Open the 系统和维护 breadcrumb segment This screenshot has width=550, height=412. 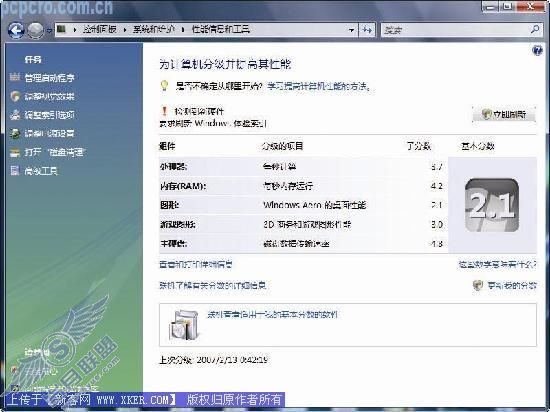click(154, 29)
